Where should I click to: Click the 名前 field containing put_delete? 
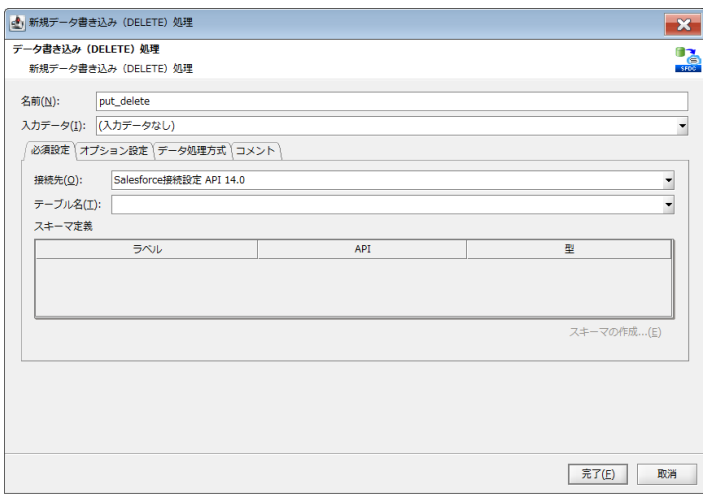point(391,101)
